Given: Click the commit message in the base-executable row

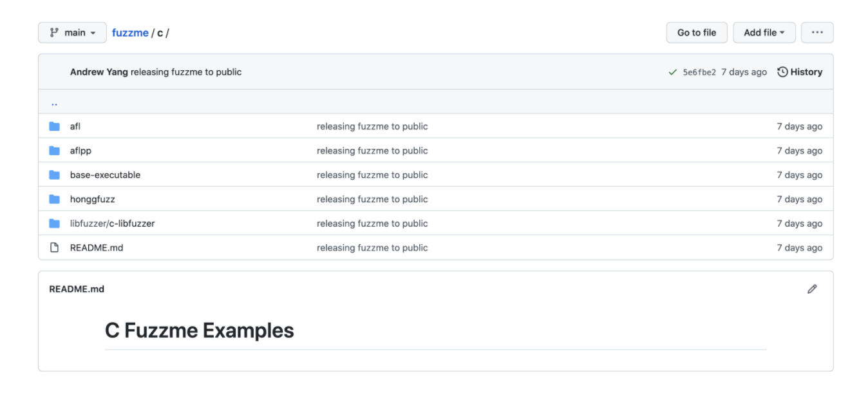Looking at the screenshot, I should 372,175.
